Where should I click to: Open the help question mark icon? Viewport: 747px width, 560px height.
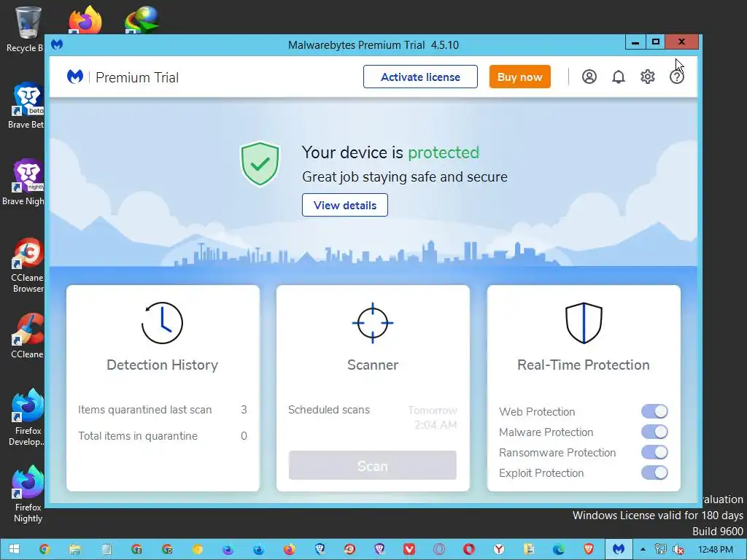tap(676, 77)
